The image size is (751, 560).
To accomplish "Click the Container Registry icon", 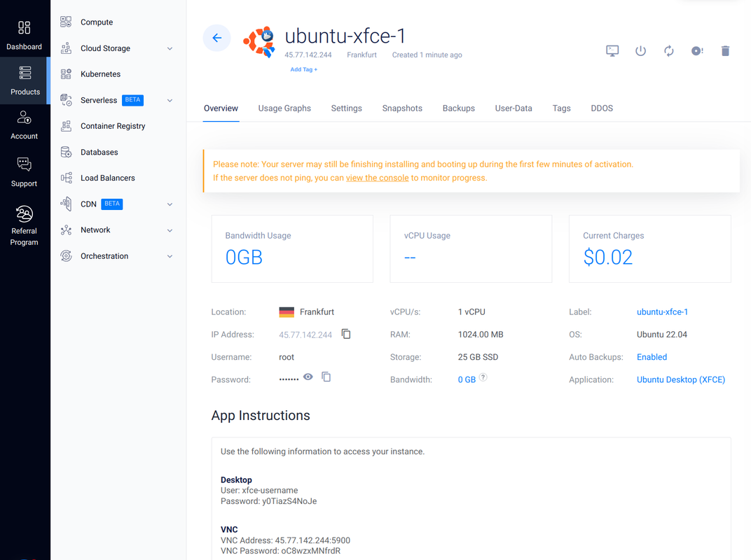I will click(66, 126).
